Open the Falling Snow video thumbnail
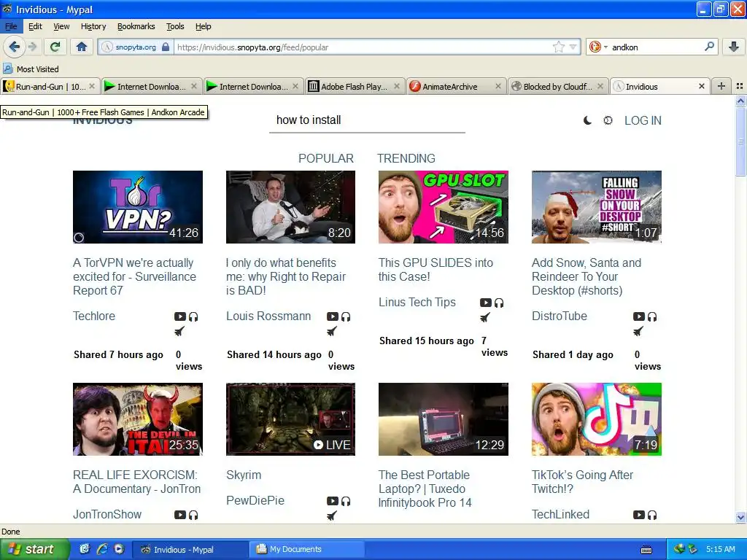Screen dimensions: 747x560 click(597, 206)
